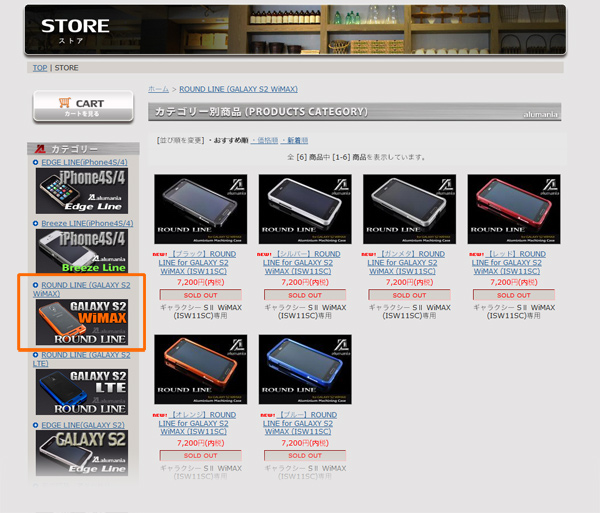
Task: Click the STORE header banner
Action: point(295,29)
